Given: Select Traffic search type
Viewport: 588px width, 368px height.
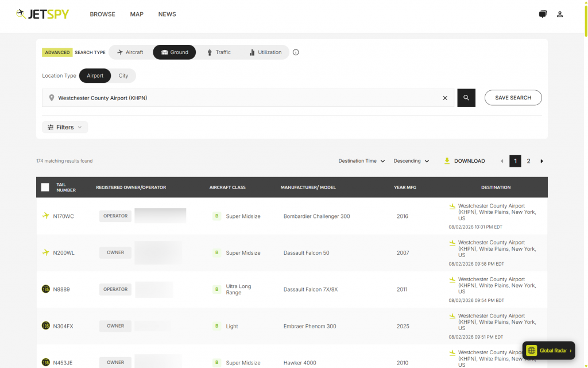Looking at the screenshot, I should click(x=219, y=52).
